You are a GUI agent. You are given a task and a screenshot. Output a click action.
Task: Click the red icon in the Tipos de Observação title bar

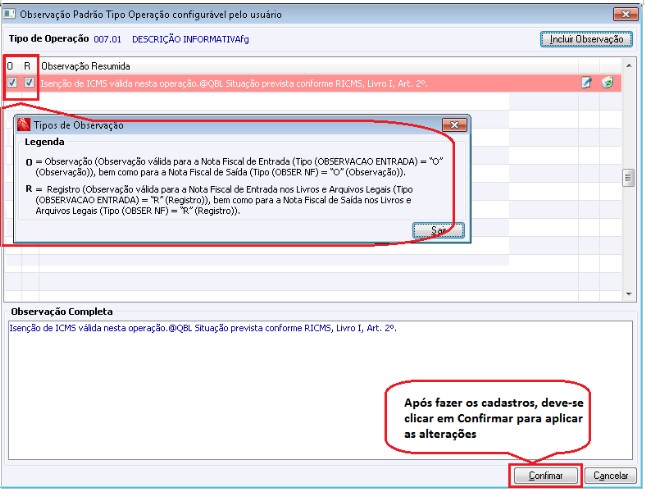[24, 125]
